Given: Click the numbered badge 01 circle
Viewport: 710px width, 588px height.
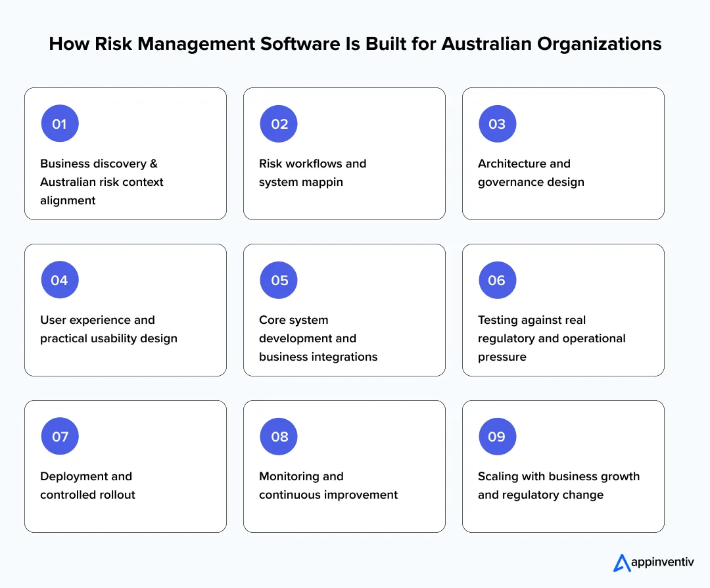Looking at the screenshot, I should pos(60,123).
